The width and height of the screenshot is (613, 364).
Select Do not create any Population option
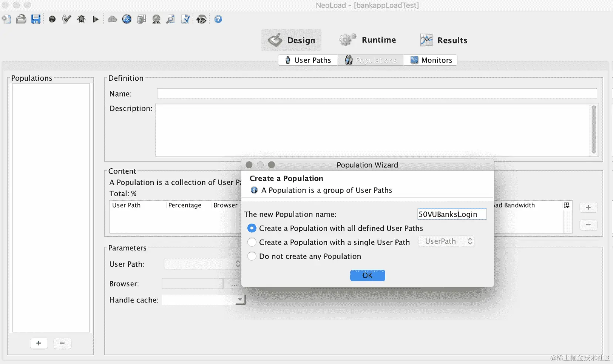252,256
